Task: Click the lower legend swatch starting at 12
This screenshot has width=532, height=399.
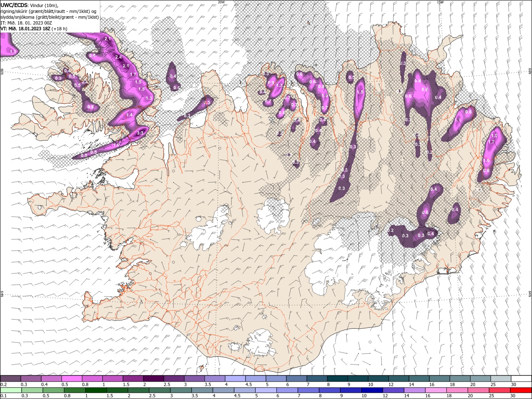Action: (393, 390)
